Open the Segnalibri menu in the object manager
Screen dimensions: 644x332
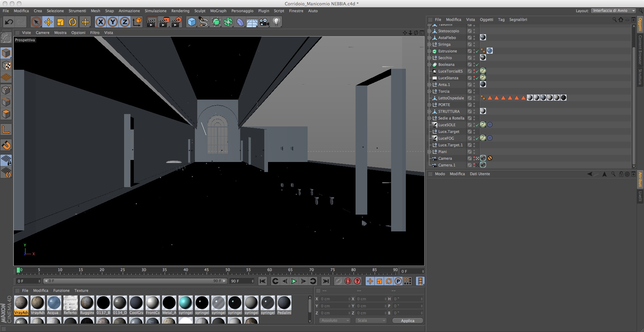518,19
